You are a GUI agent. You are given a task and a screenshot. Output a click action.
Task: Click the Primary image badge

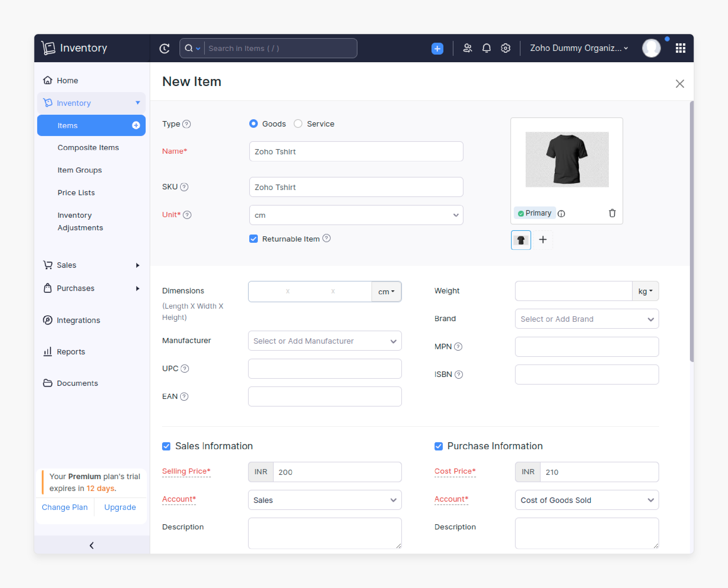tap(534, 213)
